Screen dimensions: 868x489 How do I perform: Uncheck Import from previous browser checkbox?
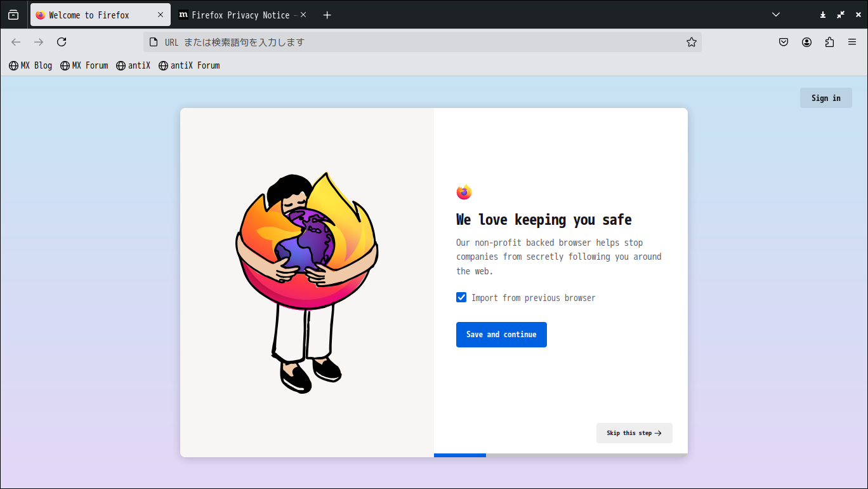point(461,297)
